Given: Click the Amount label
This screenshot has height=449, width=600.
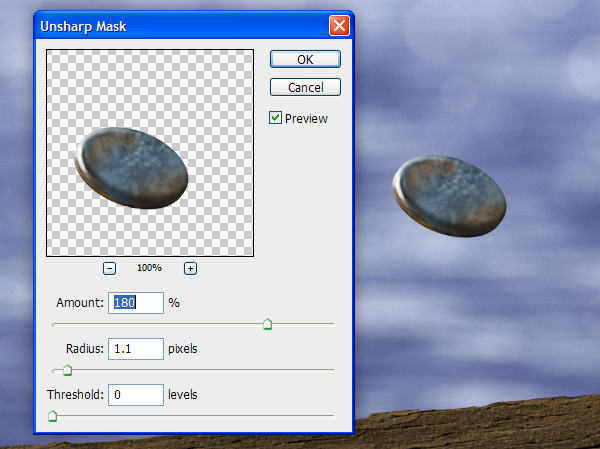Looking at the screenshot, I should coord(80,303).
